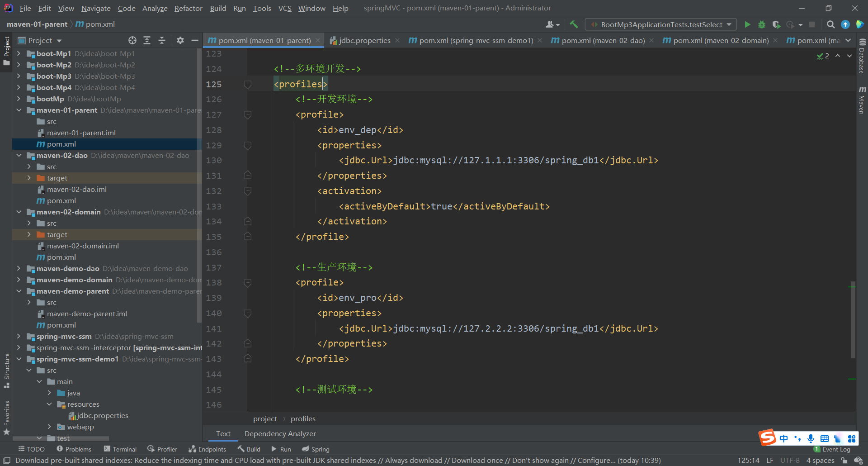Image resolution: width=868 pixels, height=466 pixels.
Task: Click the Build project hammer icon
Action: pos(574,24)
